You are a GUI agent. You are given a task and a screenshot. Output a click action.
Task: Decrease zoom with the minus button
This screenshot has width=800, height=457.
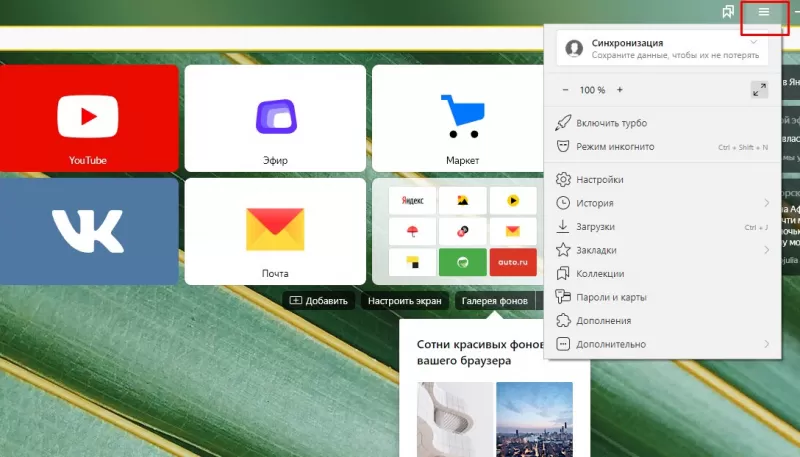coord(565,90)
